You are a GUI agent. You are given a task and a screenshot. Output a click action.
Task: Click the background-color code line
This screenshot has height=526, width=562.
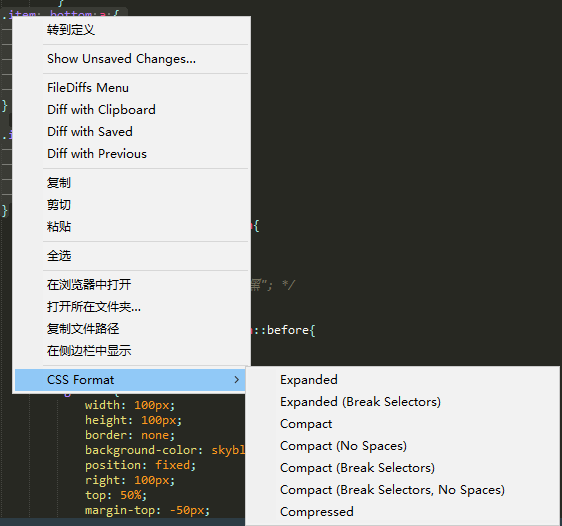point(165,450)
